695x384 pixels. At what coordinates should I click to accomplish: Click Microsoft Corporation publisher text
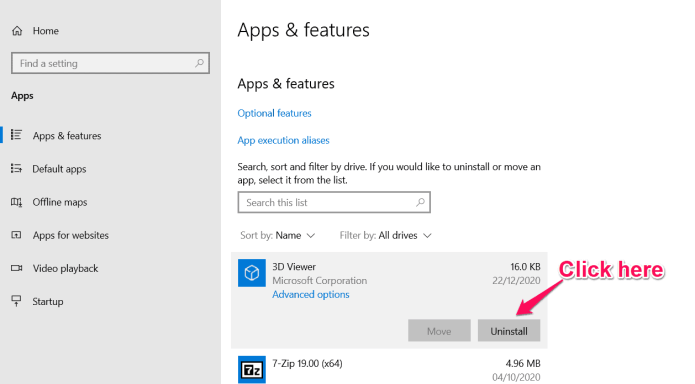(x=320, y=281)
